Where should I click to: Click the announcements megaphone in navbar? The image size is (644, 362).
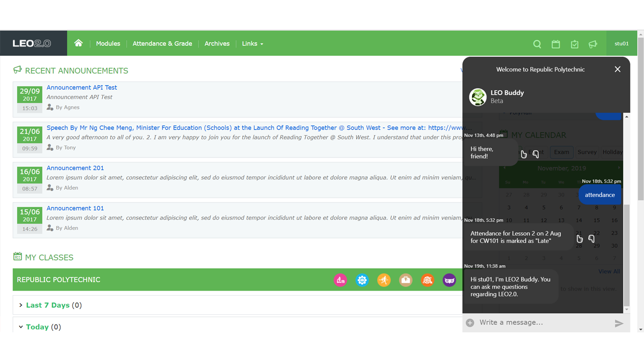tap(593, 44)
